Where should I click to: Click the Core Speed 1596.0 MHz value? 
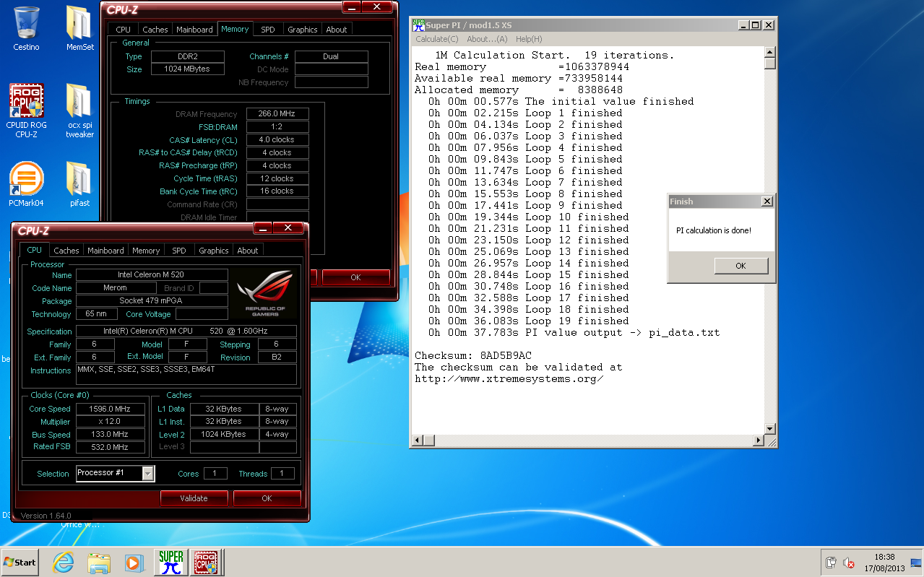coord(111,409)
